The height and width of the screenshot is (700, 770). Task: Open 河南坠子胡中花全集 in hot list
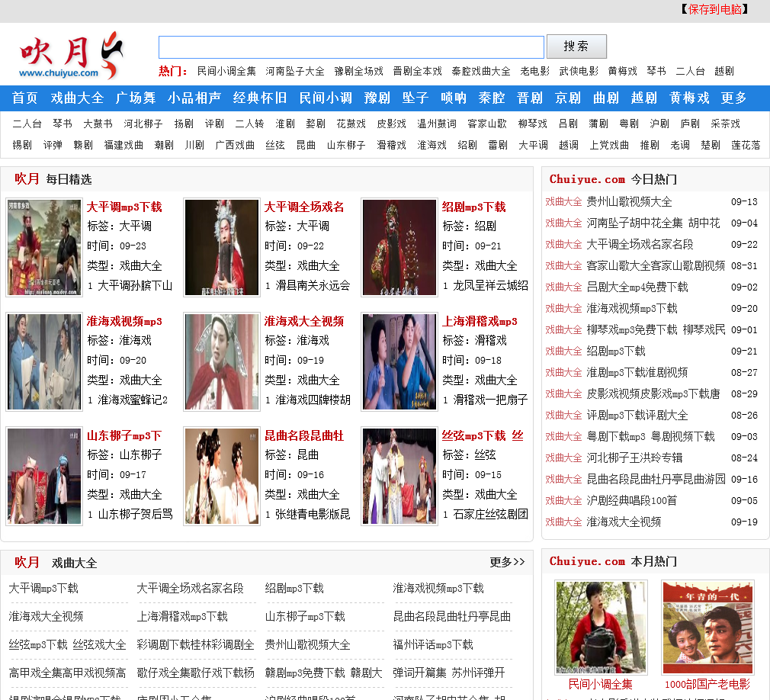(653, 223)
